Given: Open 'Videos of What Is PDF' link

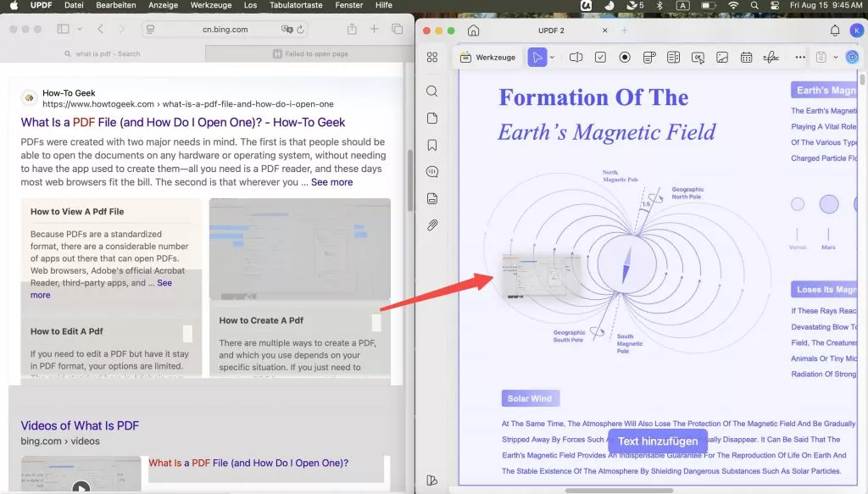Looking at the screenshot, I should tap(80, 425).
